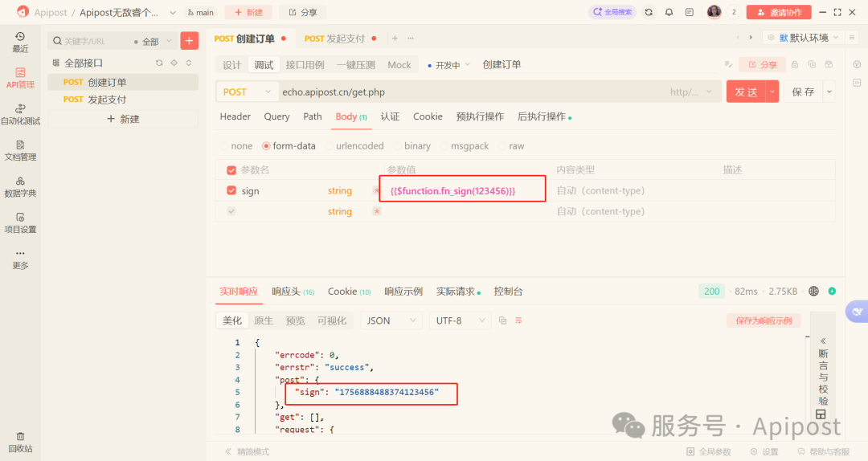
Task: Open the 最近 recent sidebar icon
Action: (20, 42)
